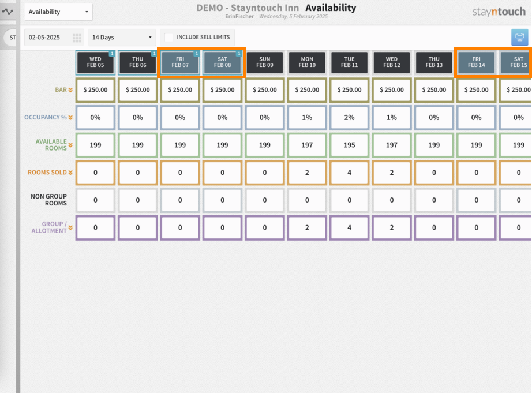This screenshot has width=532, height=393.
Task: Click the badge on THU FEB 06
Action: tap(155, 53)
